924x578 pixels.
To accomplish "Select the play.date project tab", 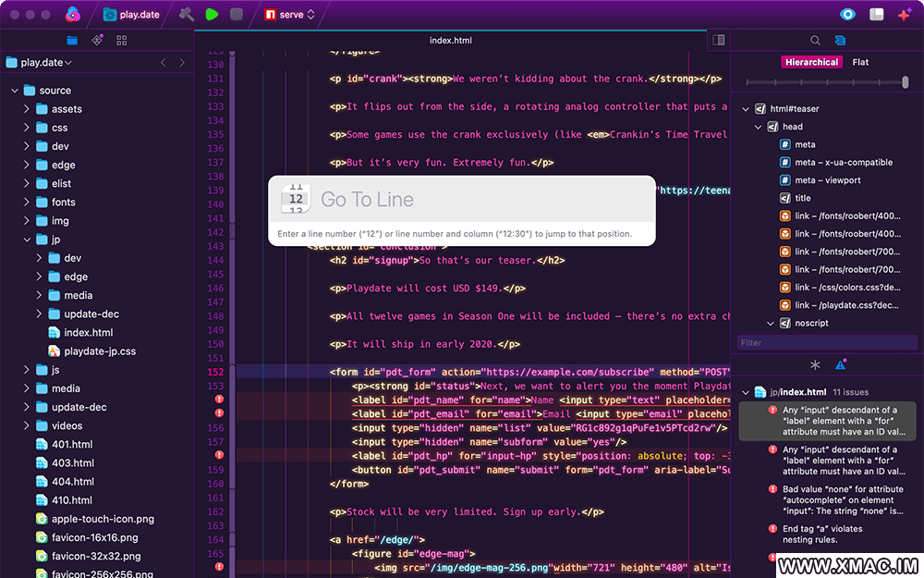I will coord(131,14).
